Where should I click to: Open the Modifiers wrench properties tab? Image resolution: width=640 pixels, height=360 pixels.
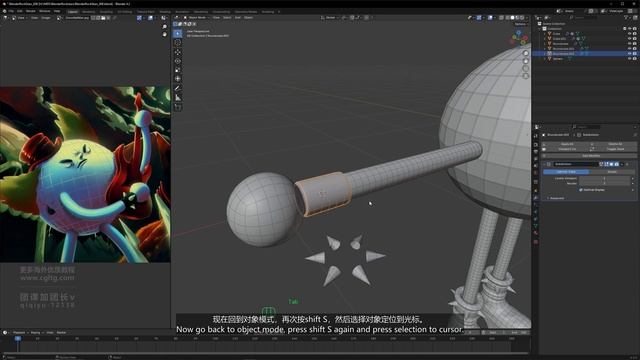click(x=536, y=198)
